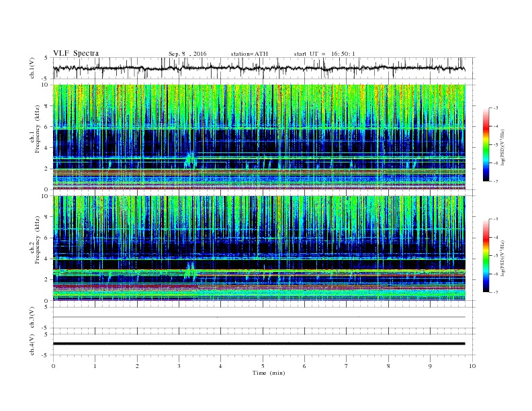532x411 pixels.
Task: Click the "3" tick on the time axis
Action: 179,366
